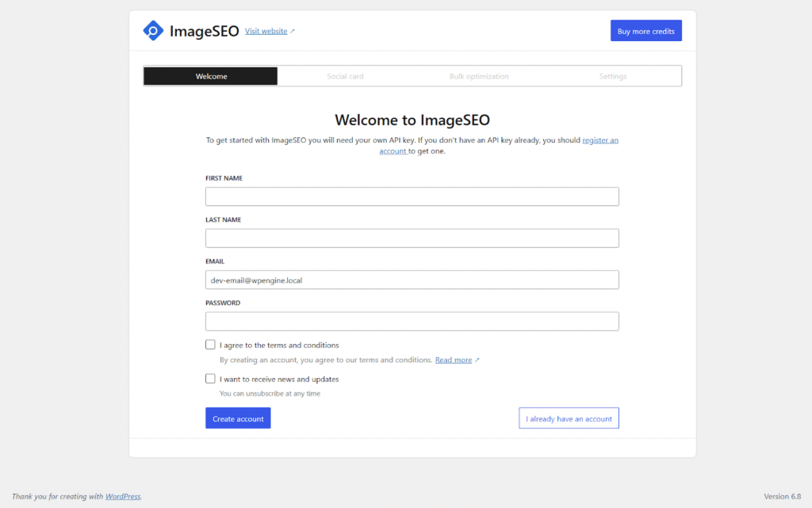The width and height of the screenshot is (812, 508).
Task: Go to the Settings tab
Action: (613, 76)
